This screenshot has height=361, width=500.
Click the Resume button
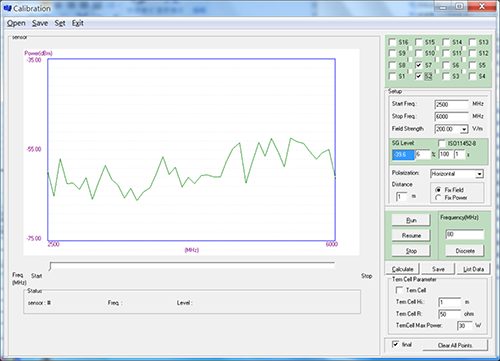[x=411, y=235]
